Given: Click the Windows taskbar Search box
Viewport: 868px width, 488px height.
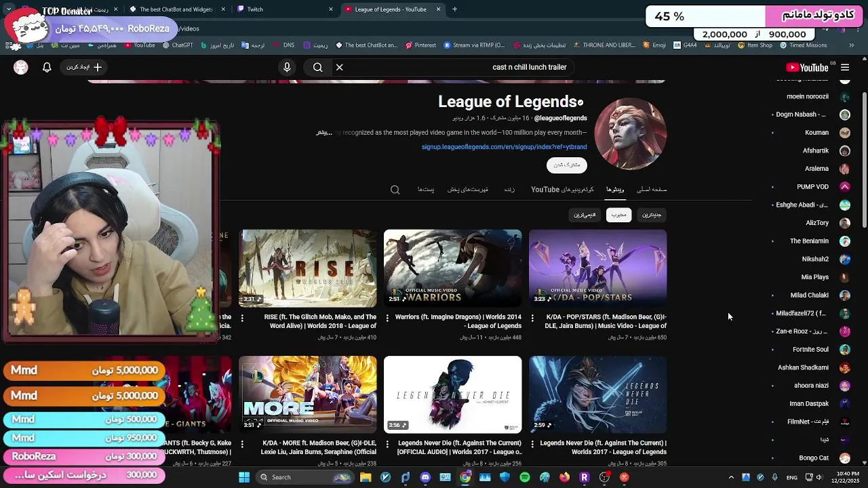Looking at the screenshot, I should coord(305,477).
